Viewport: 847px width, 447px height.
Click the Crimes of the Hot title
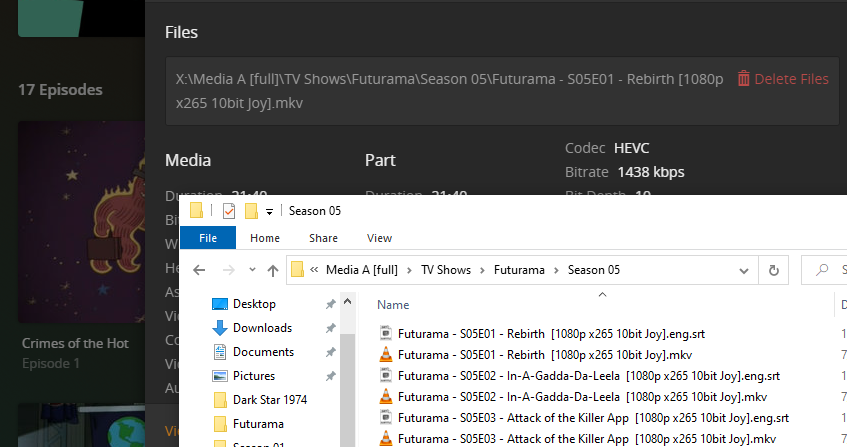(x=75, y=343)
